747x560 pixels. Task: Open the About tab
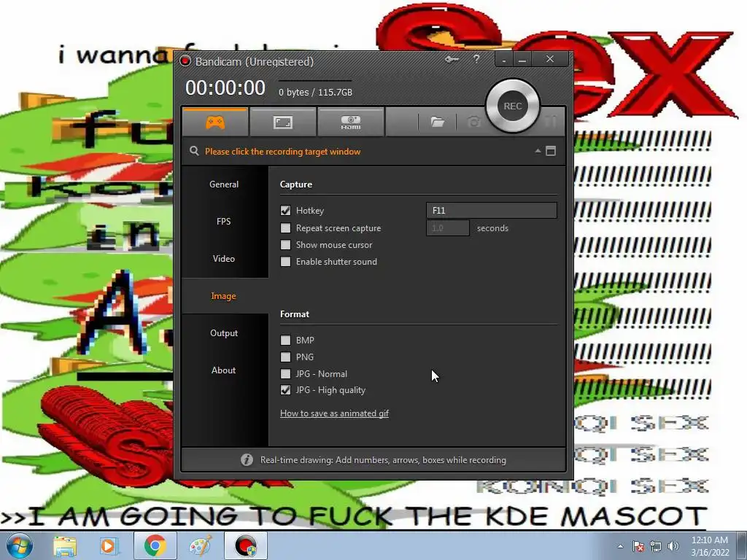click(x=224, y=370)
